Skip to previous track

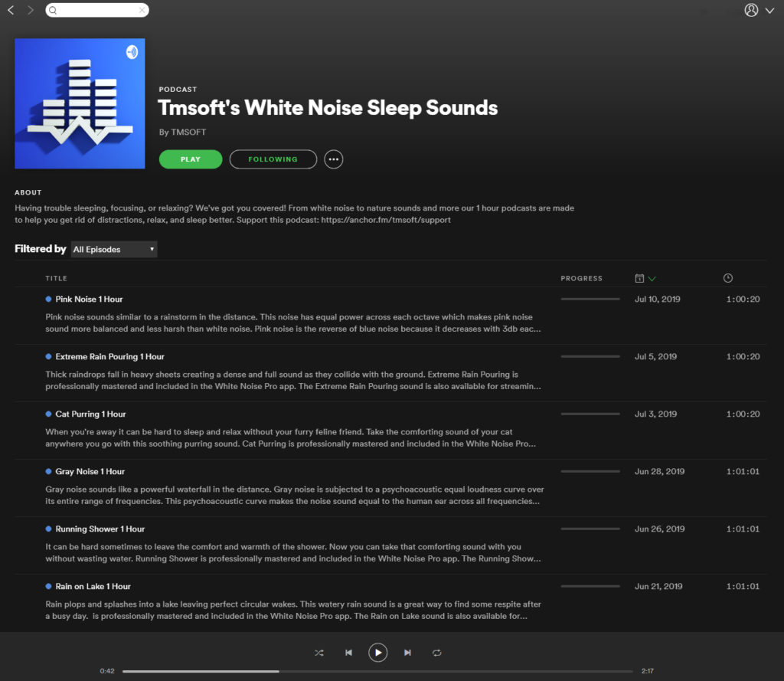348,653
